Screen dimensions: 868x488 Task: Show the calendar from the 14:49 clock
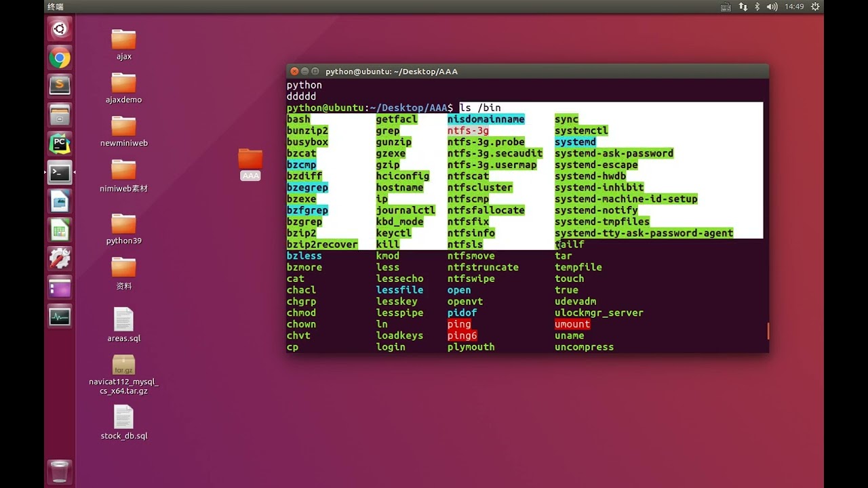(794, 7)
